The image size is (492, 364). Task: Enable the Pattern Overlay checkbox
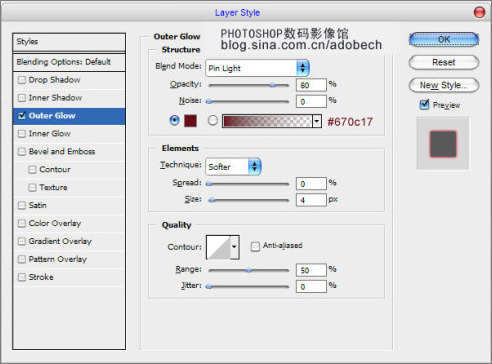click(22, 259)
